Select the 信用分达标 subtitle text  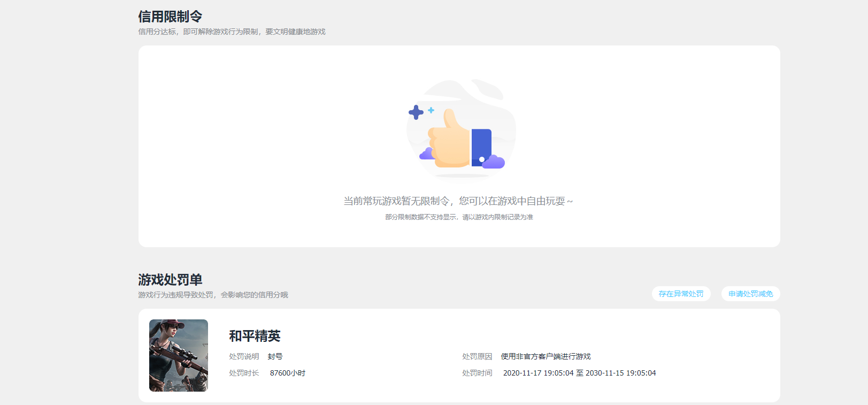[232, 32]
